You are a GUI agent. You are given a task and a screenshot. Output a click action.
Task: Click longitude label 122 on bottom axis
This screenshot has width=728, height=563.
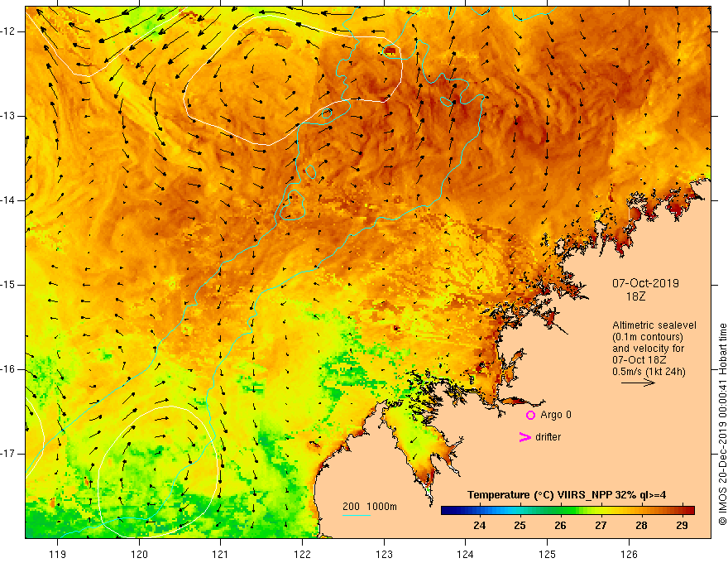click(302, 554)
